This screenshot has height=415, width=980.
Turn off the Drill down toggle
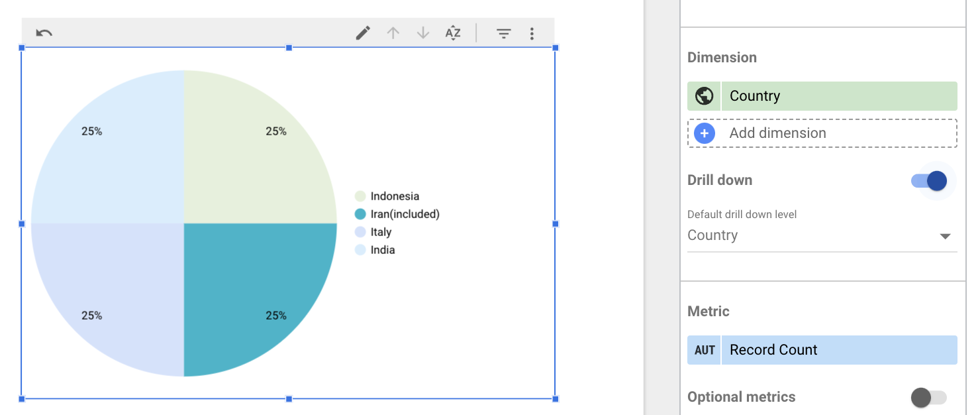pos(930,180)
